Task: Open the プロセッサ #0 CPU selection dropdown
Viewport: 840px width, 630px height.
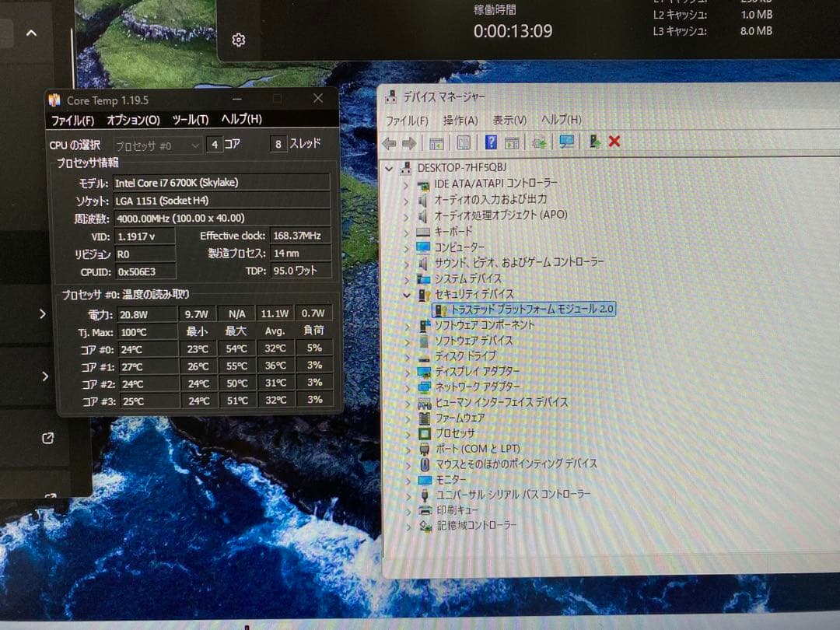Action: pyautogui.click(x=157, y=145)
